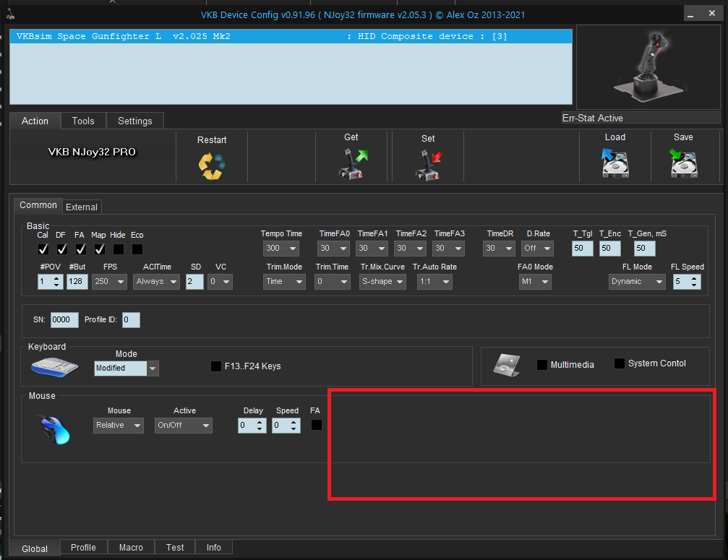Open the Macro bottom tab
728x560 pixels.
[131, 548]
